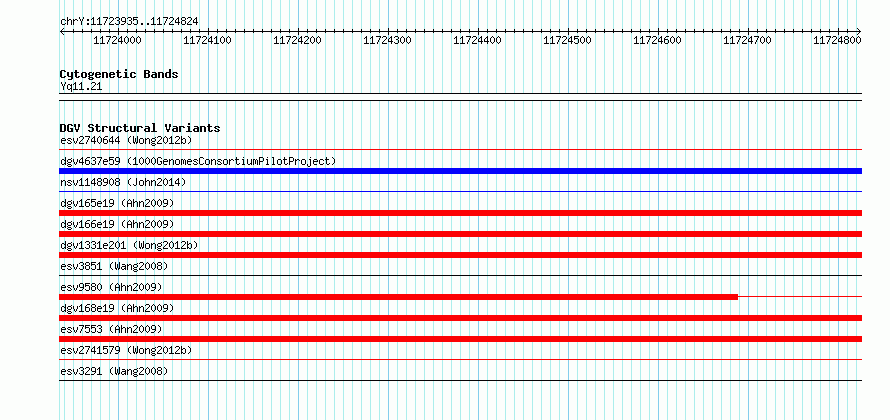Click ruler tick label 11724200
890x420 pixels.
(x=297, y=40)
